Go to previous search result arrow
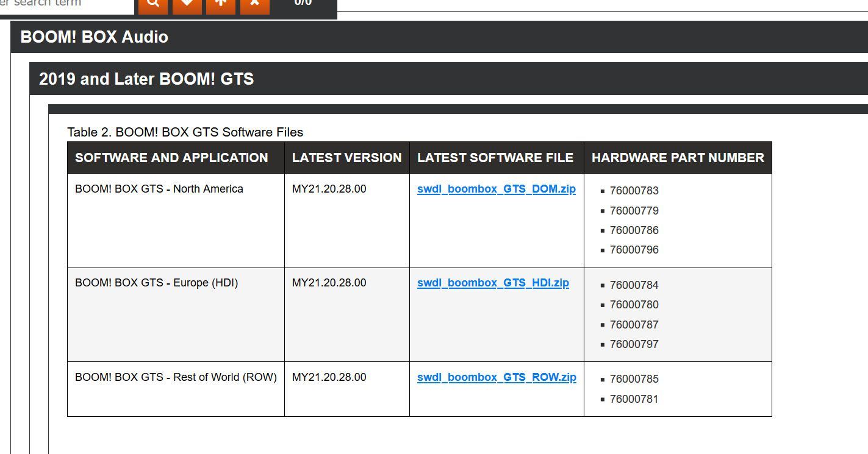This screenshot has height=454, width=868. tap(221, 4)
